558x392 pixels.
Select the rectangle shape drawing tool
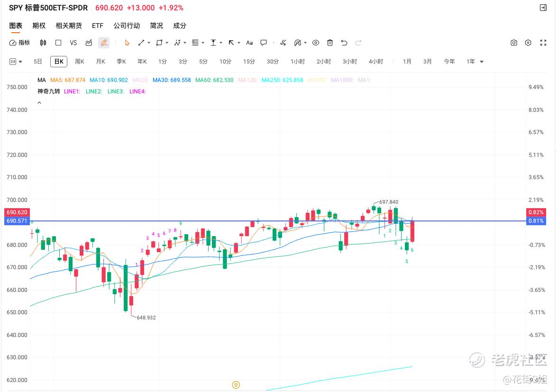(x=159, y=43)
